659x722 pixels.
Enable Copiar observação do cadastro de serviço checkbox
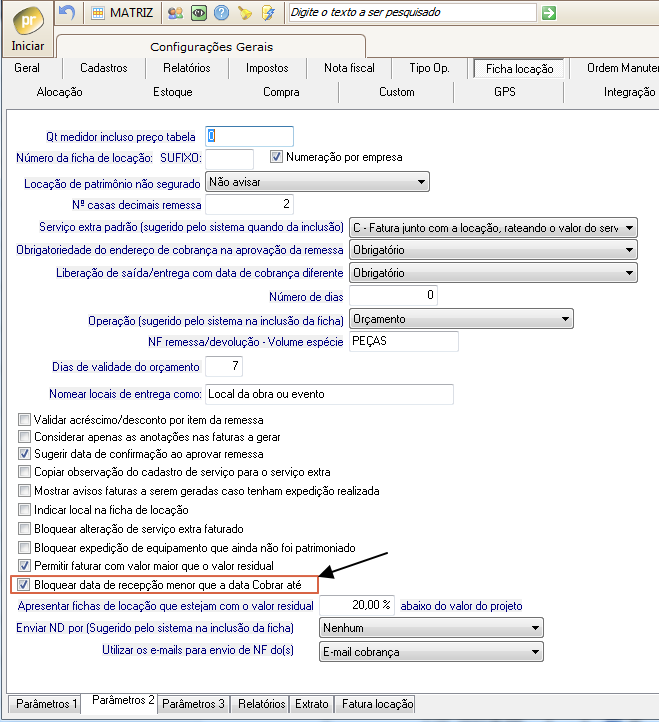click(24, 472)
